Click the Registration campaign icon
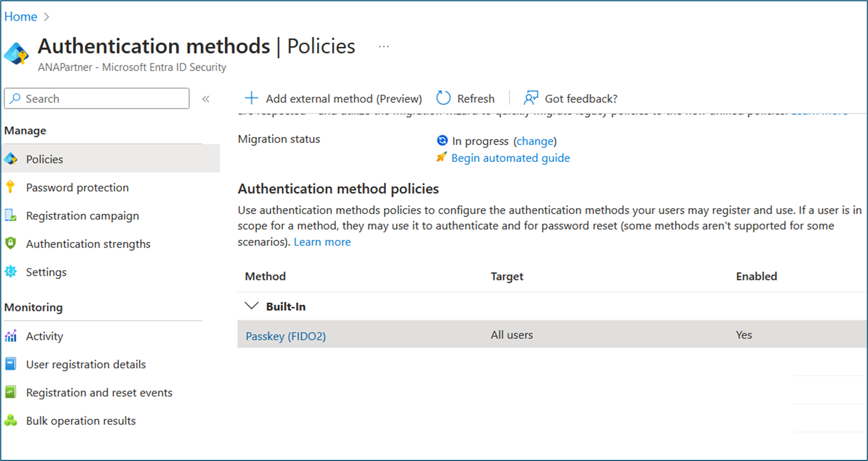The width and height of the screenshot is (868, 461). coord(10,216)
